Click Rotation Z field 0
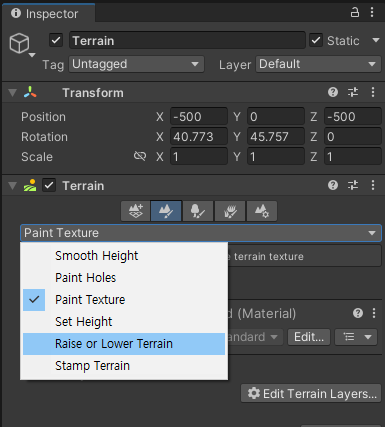 tap(353, 137)
